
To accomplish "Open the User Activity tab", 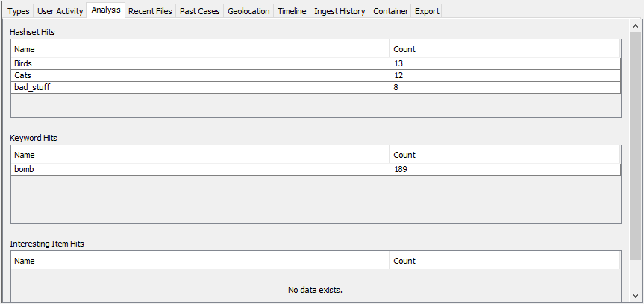I will pos(60,11).
